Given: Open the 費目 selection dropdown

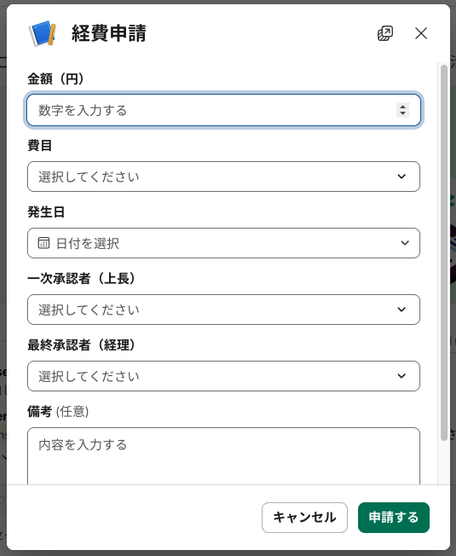Looking at the screenshot, I should (223, 177).
